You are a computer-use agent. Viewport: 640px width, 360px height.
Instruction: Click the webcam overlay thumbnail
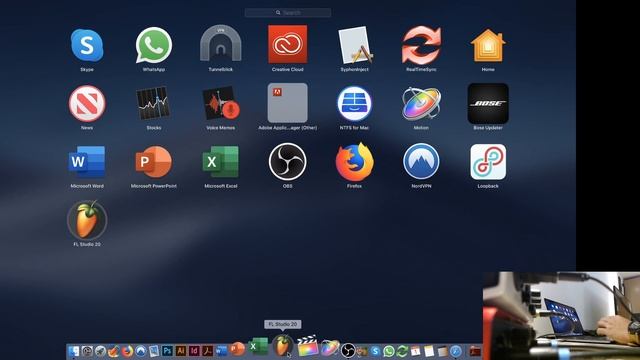561,316
